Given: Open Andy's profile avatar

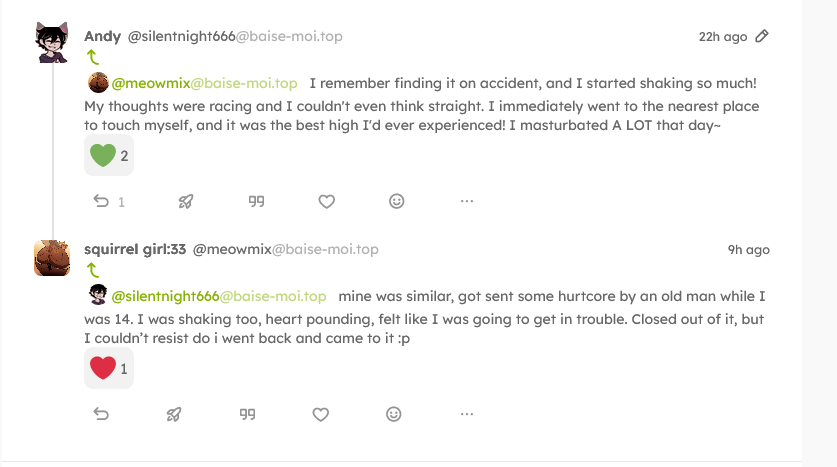Looking at the screenshot, I should 51,44.
